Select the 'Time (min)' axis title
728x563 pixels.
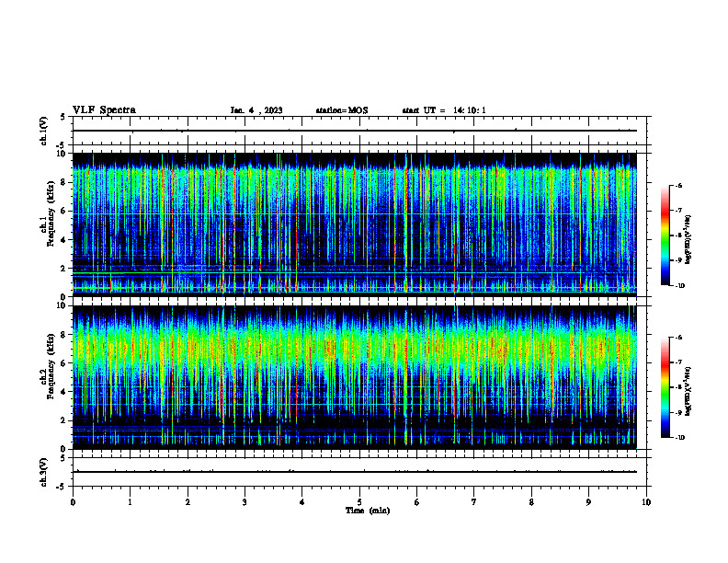pyautogui.click(x=368, y=511)
